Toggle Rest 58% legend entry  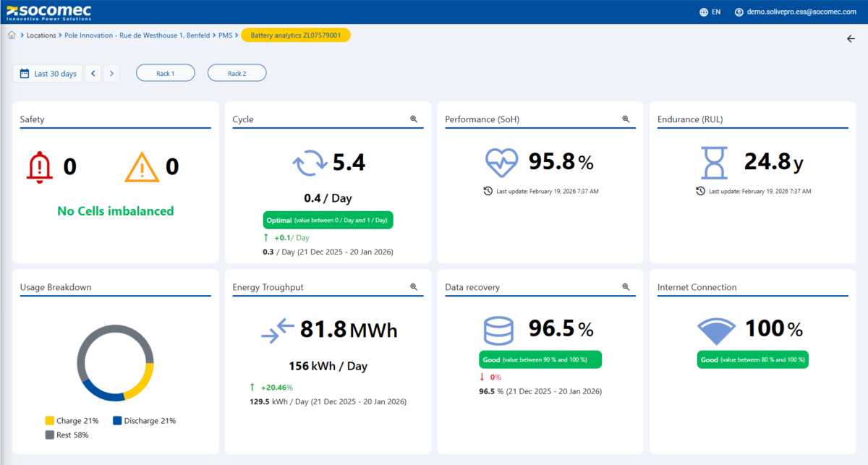click(66, 435)
